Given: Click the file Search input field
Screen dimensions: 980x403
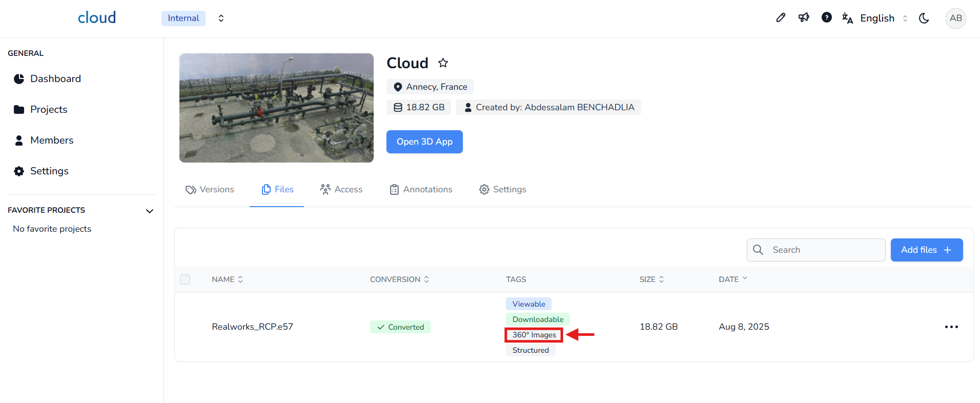Looking at the screenshot, I should (823, 250).
